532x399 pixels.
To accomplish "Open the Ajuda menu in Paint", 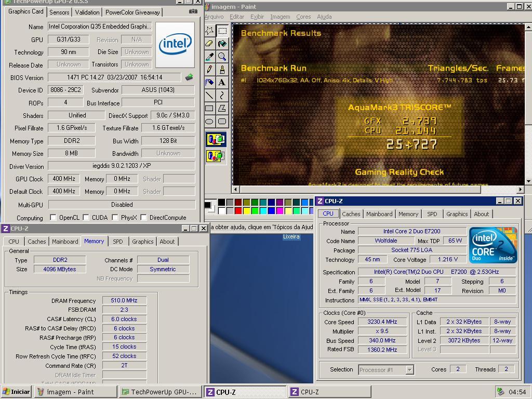I will pos(324,17).
